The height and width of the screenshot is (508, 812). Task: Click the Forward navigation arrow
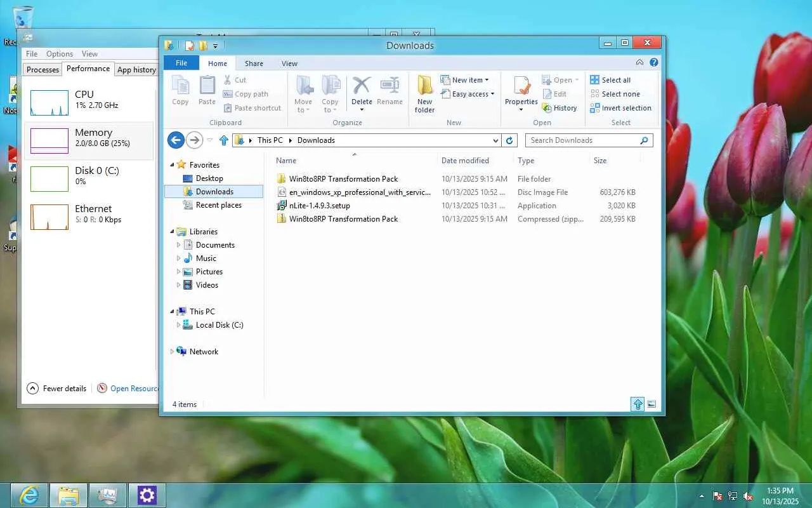pyautogui.click(x=195, y=140)
